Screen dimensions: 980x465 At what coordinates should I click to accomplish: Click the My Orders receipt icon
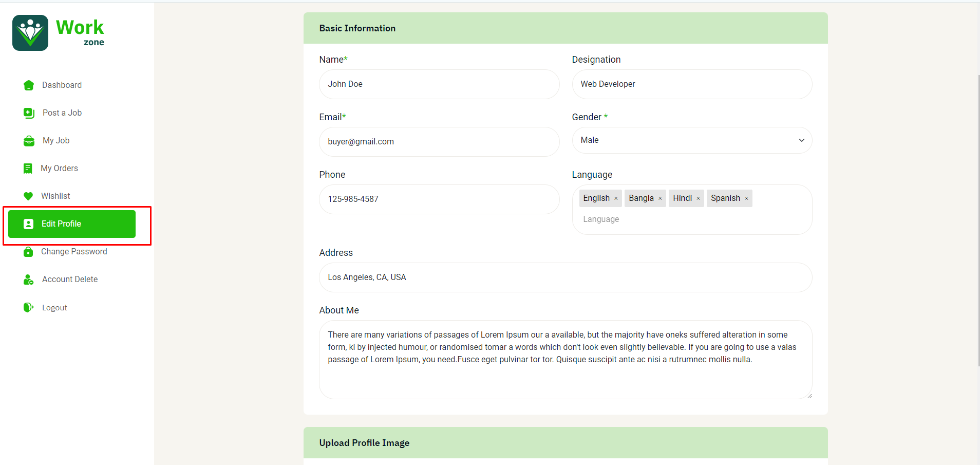point(28,169)
